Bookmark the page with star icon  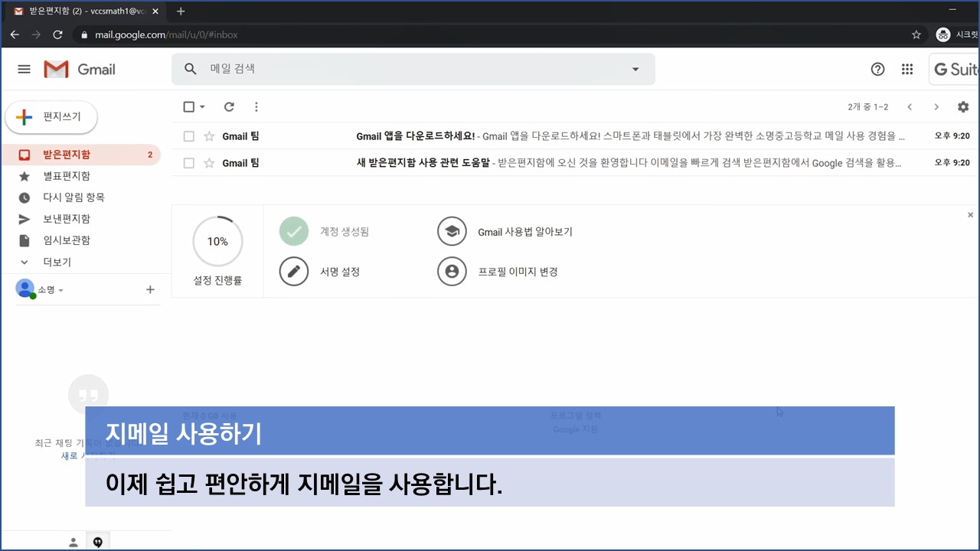pos(916,34)
